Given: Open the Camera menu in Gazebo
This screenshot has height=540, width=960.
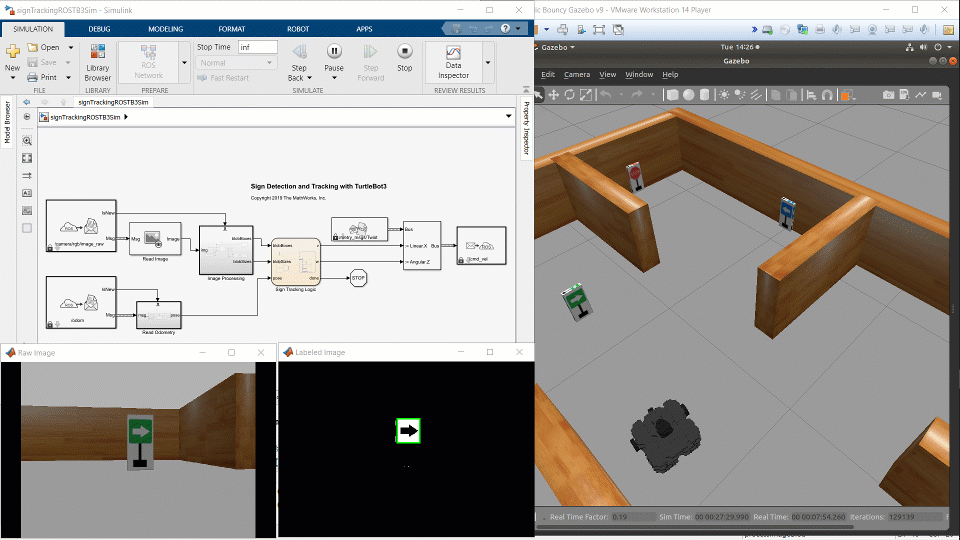Looking at the screenshot, I should (x=577, y=74).
